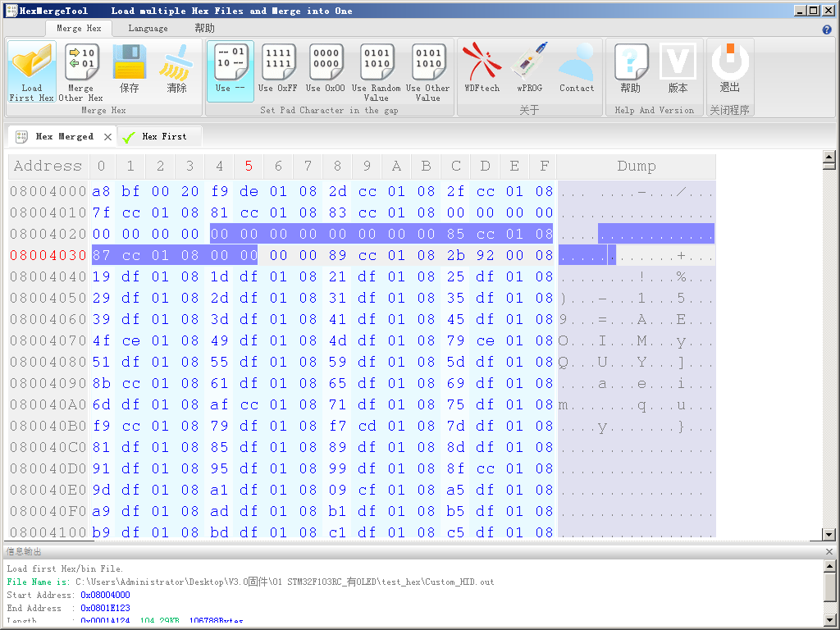The height and width of the screenshot is (630, 840).
Task: Click the blue help icon near window corner
Action: (827, 29)
